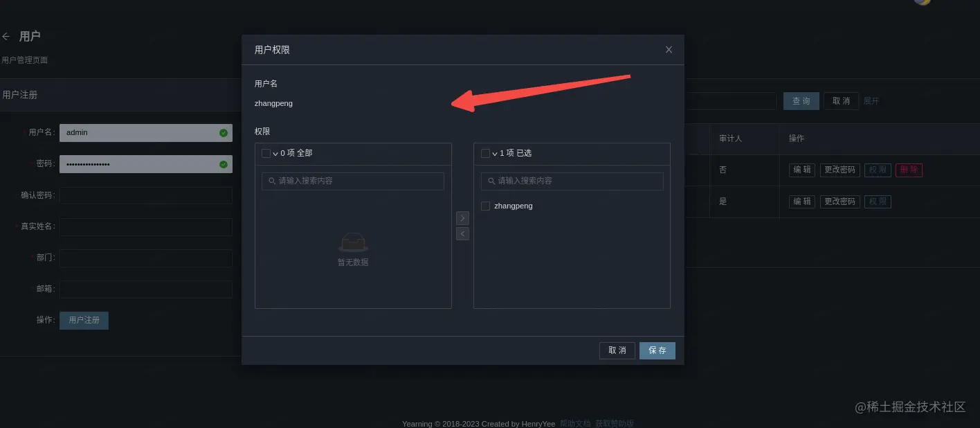980x428 pixels.
Task: Click the 密码 input field
Action: (x=146, y=164)
